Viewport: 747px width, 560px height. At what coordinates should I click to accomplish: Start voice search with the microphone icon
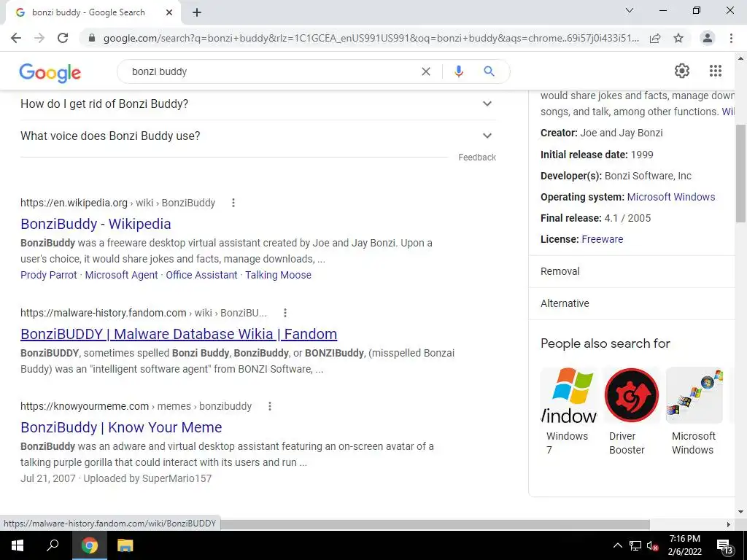click(458, 71)
